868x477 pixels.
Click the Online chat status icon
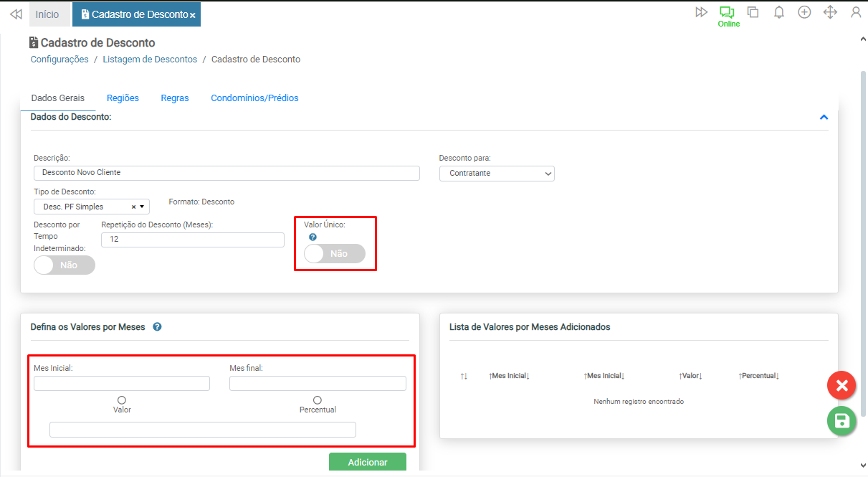click(x=728, y=13)
